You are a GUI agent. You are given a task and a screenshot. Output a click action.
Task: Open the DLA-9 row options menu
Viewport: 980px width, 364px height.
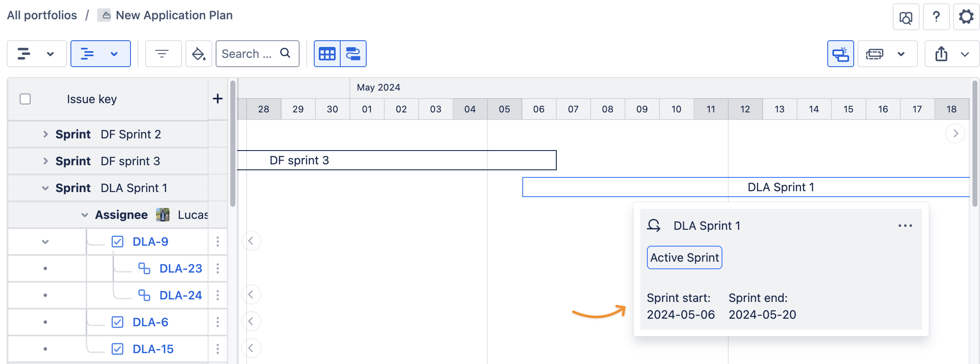[218, 242]
